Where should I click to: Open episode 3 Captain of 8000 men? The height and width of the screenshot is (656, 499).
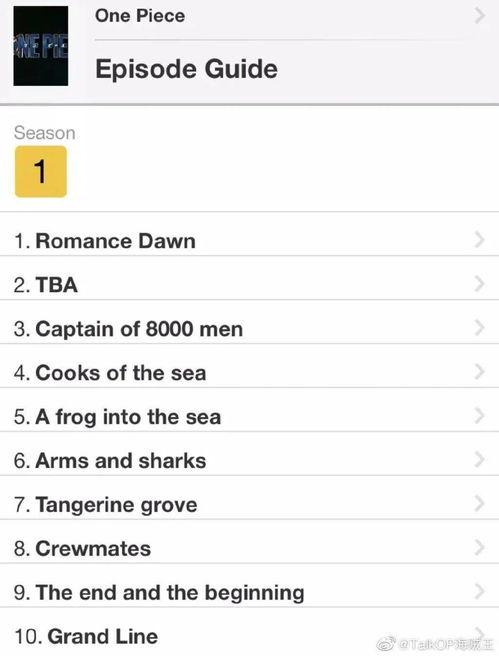[249, 329]
